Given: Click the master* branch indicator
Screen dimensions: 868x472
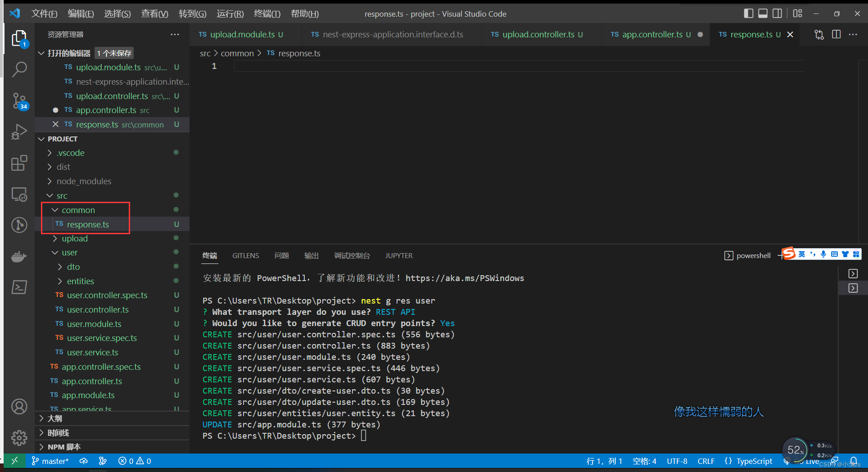Looking at the screenshot, I should pos(50,461).
